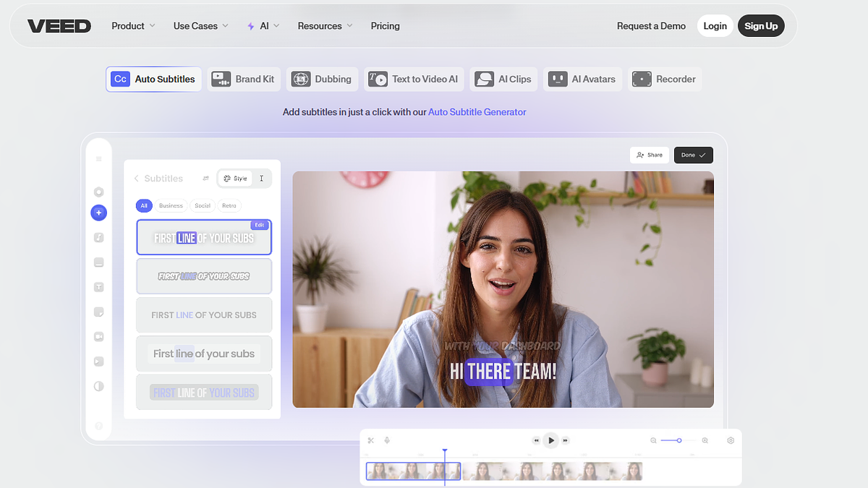This screenshot has height=488, width=868.
Task: Switch to the Brand Kit tab
Action: click(244, 79)
